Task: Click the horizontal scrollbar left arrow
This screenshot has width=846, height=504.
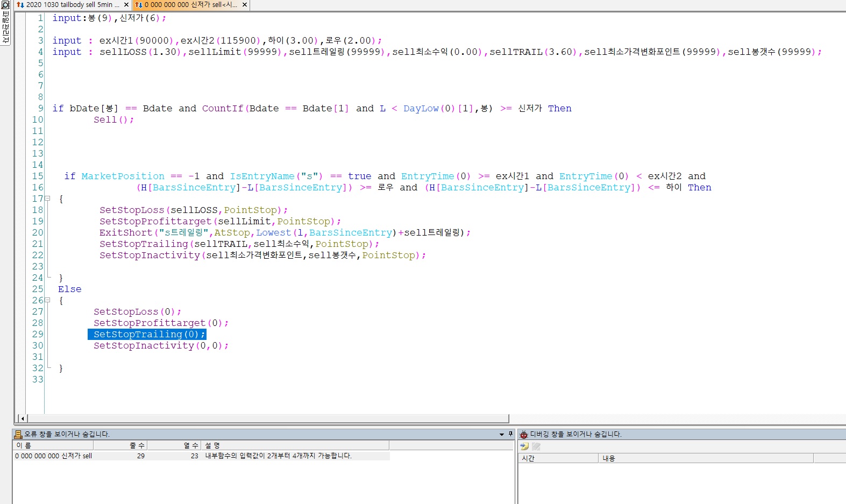Action: pos(22,418)
